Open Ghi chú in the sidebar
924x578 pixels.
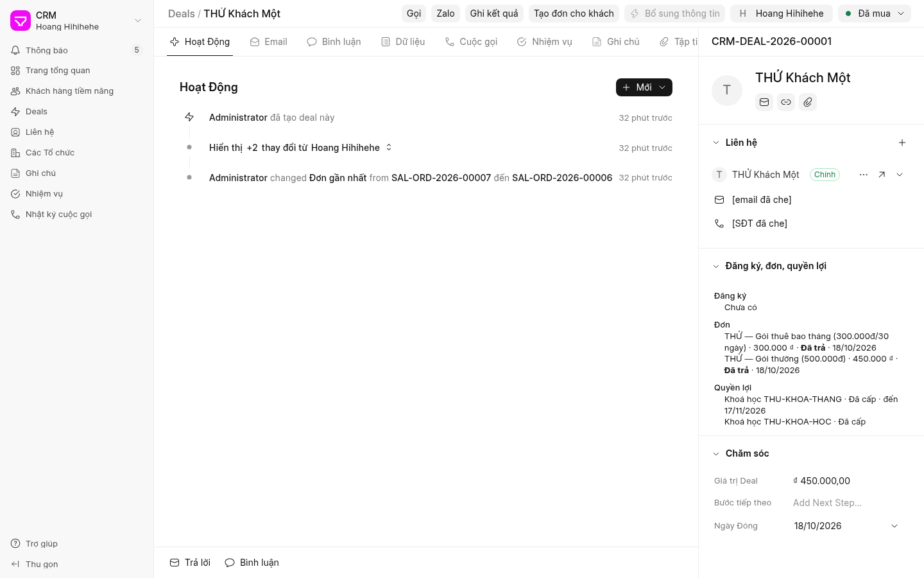click(76, 173)
